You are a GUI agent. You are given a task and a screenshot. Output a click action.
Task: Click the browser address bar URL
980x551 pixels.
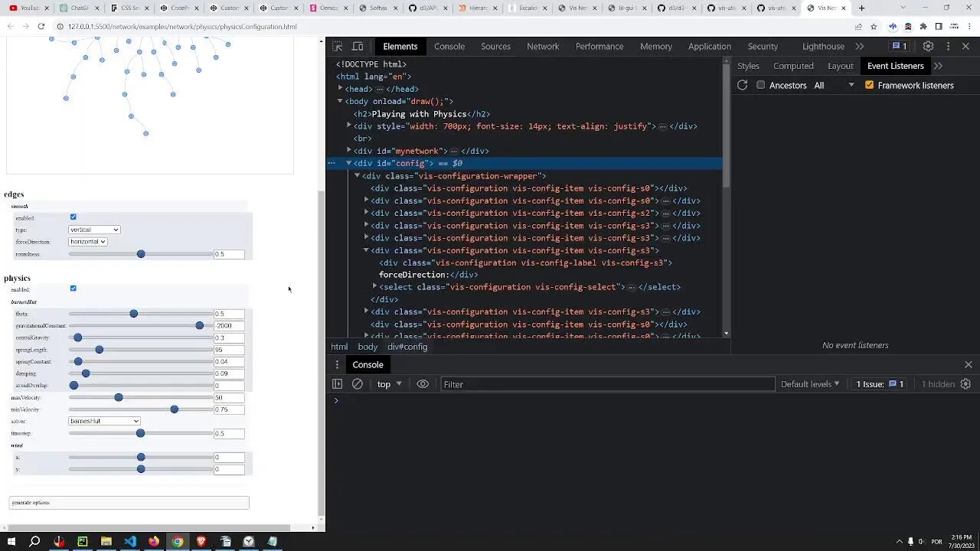[182, 26]
